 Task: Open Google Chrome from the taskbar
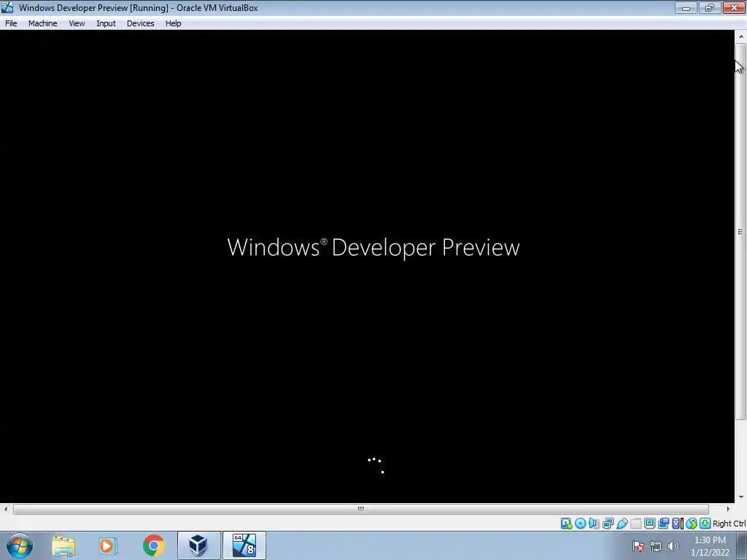pyautogui.click(x=153, y=545)
